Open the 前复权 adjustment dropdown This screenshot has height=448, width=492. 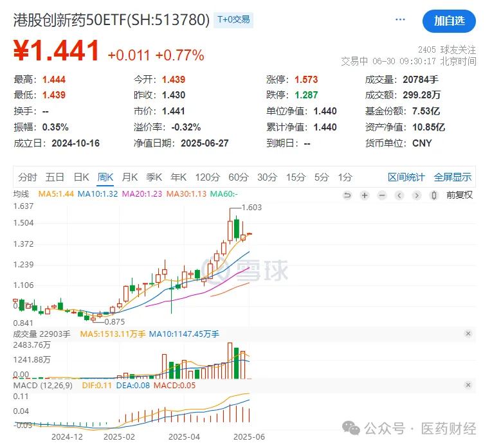(x=459, y=195)
